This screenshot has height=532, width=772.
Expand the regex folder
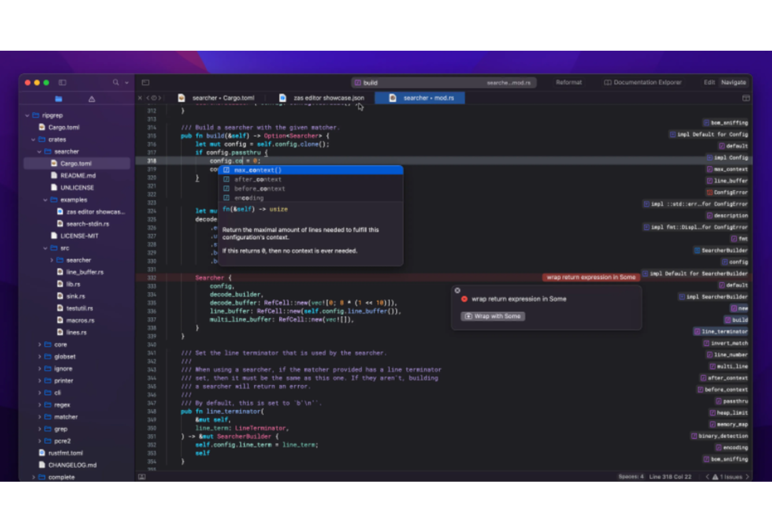click(x=40, y=405)
